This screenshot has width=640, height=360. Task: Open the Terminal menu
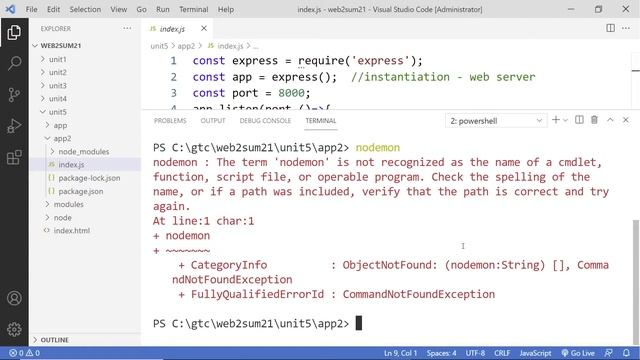coord(193,9)
